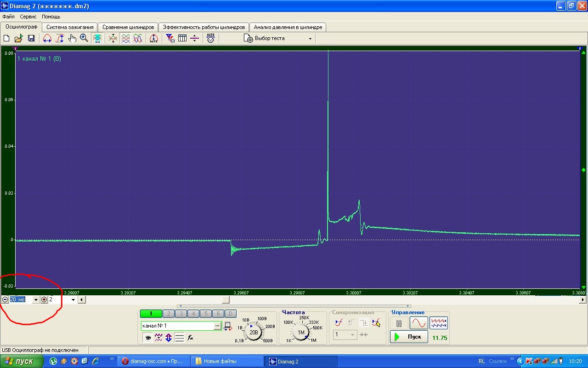
Task: Open the Файл menu
Action: 8,17
